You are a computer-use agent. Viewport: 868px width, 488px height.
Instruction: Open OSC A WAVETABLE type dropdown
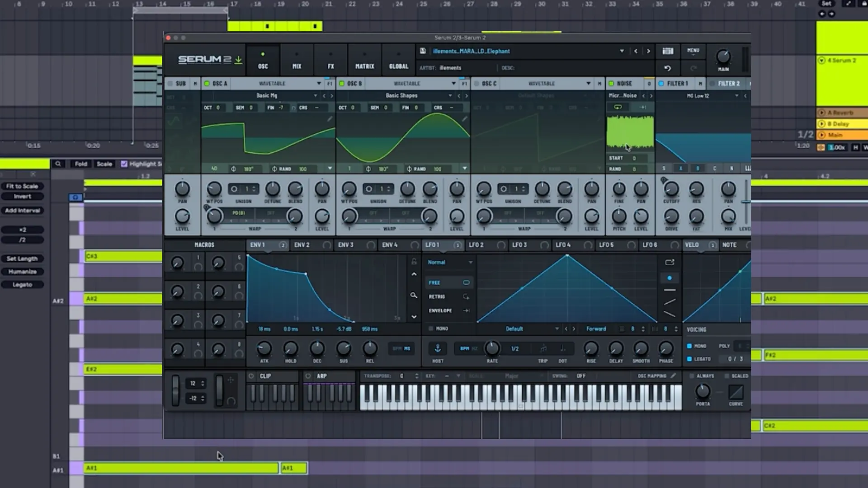click(319, 84)
